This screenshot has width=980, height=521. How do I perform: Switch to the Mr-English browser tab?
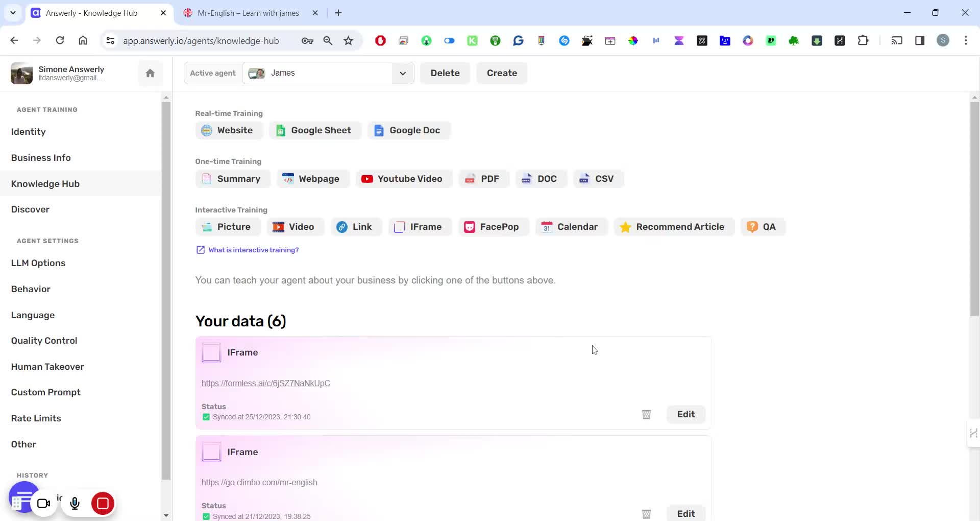click(x=248, y=13)
